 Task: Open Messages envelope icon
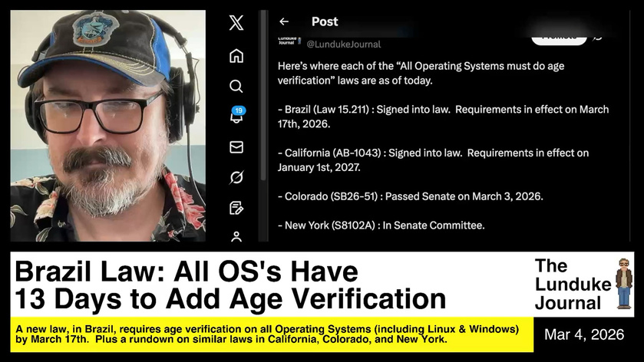coord(236,147)
